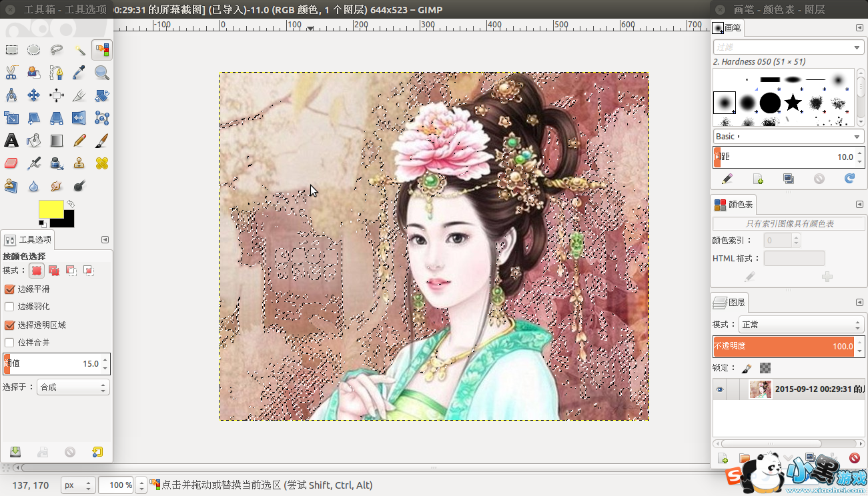Screen dimensions: 868x496
Task: Select the Clone stamp tool
Action: [79, 163]
